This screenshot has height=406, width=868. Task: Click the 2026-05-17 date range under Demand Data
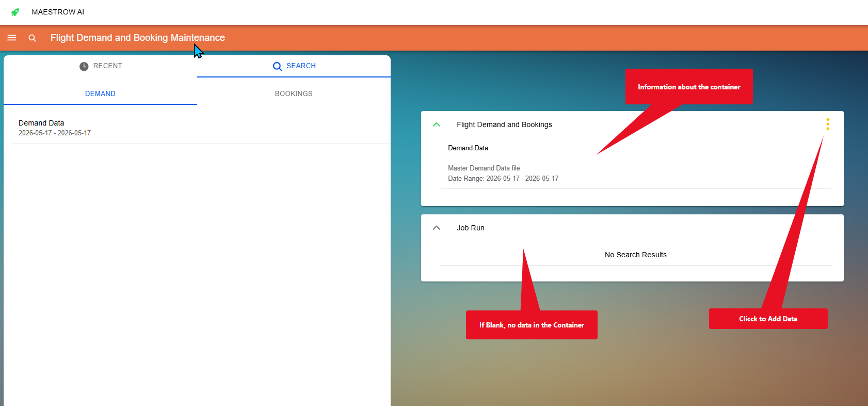[x=55, y=133]
